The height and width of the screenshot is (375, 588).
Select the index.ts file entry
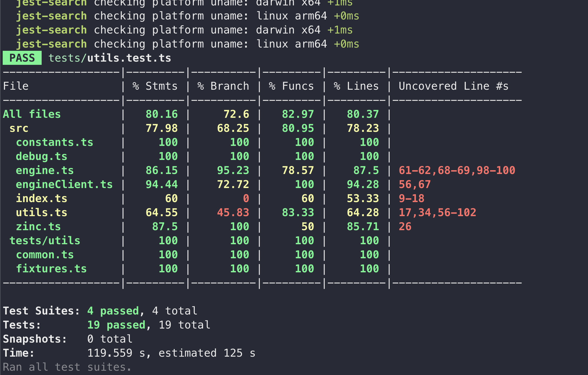pos(41,199)
